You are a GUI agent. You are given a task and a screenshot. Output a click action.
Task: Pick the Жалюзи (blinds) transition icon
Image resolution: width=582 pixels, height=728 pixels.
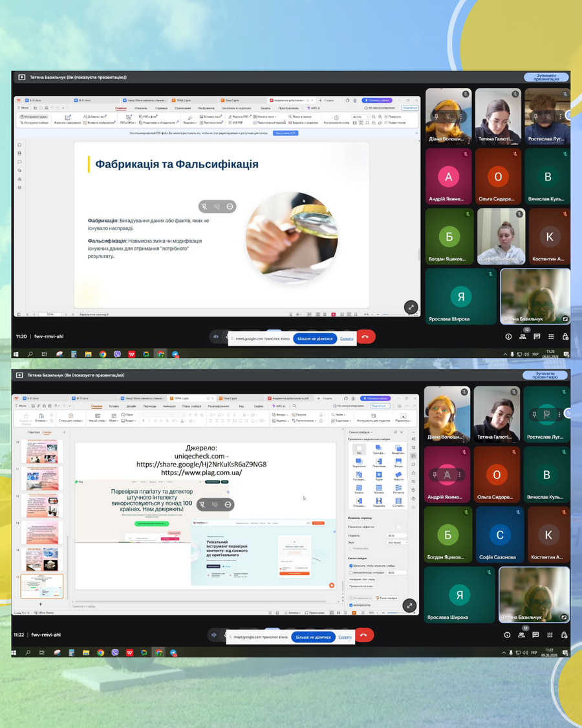tap(379, 487)
